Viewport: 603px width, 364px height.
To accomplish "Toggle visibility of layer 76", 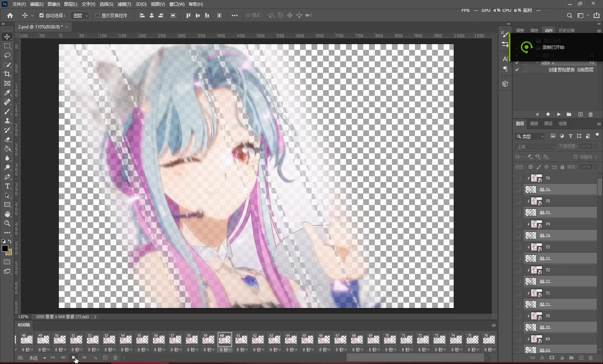I will 518,178.
